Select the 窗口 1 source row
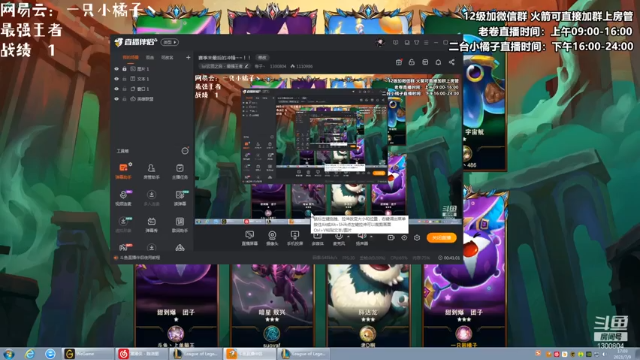 152,89
